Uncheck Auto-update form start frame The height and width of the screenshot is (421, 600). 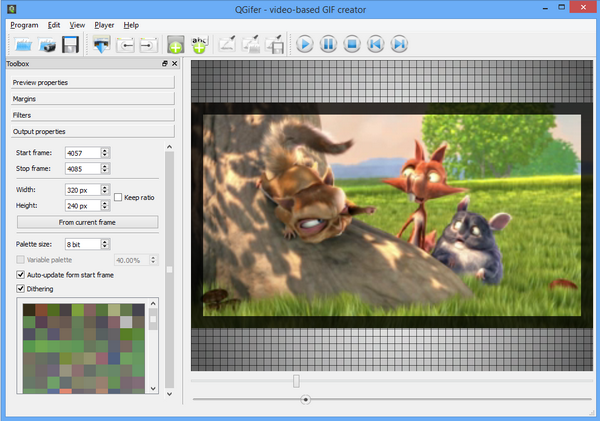pos(22,274)
